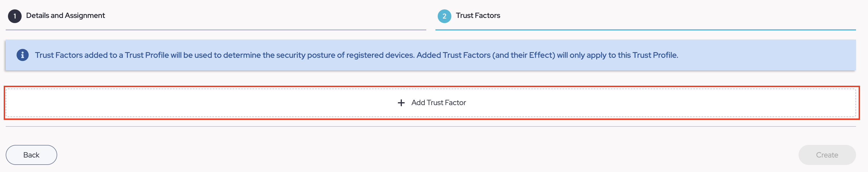Click empty right side of Add Trust Factor box
This screenshot has width=868, height=172.
707,103
